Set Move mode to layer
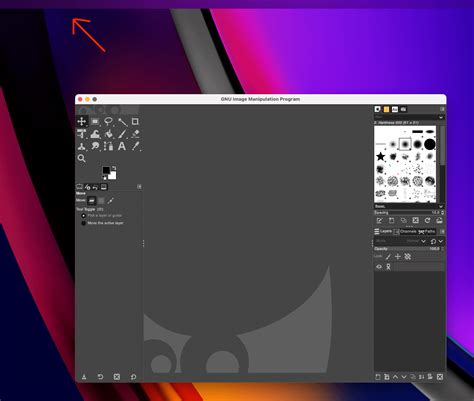The height and width of the screenshot is (401, 474). click(x=92, y=200)
